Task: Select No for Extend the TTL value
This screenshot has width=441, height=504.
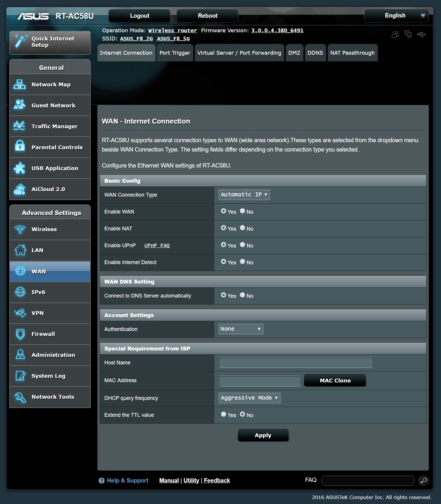Action: [x=242, y=414]
